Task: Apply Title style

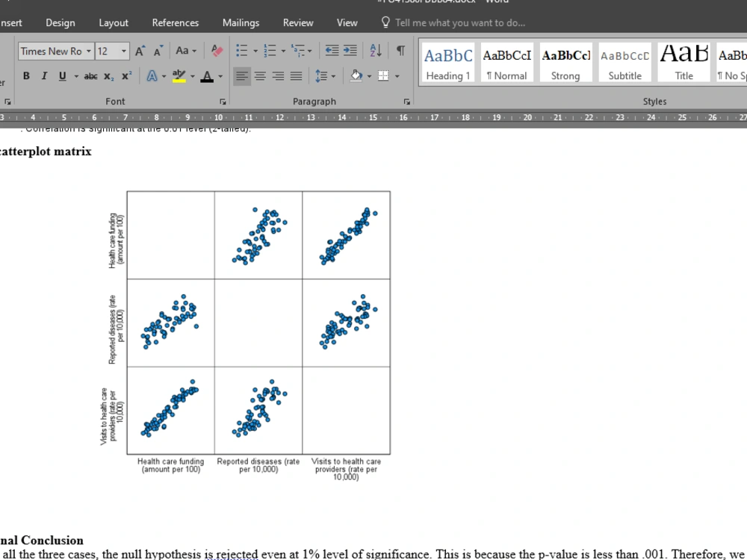Action: pos(684,63)
